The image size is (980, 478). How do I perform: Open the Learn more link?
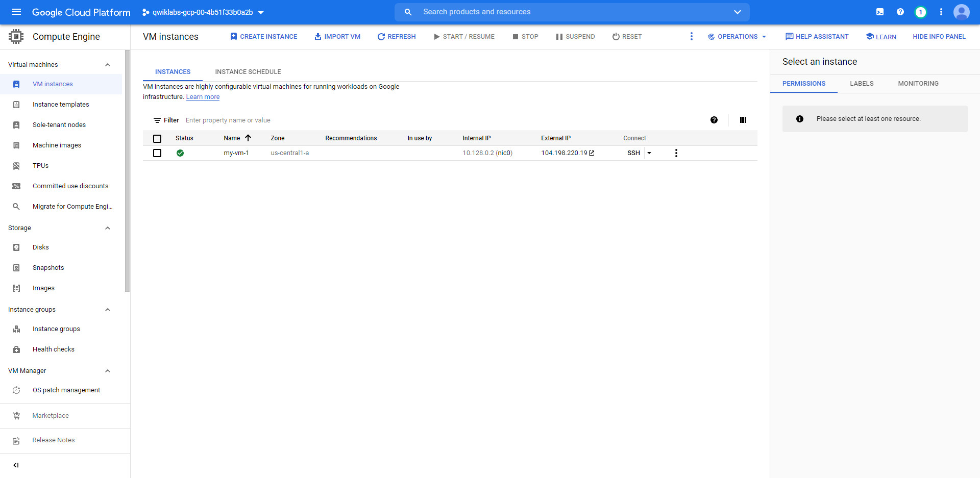point(203,96)
